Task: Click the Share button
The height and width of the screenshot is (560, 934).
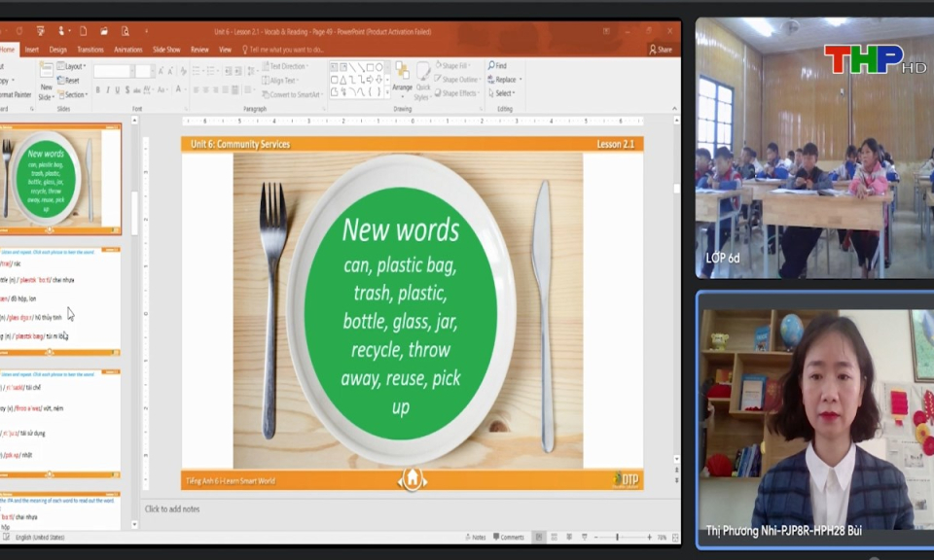Action: [661, 50]
